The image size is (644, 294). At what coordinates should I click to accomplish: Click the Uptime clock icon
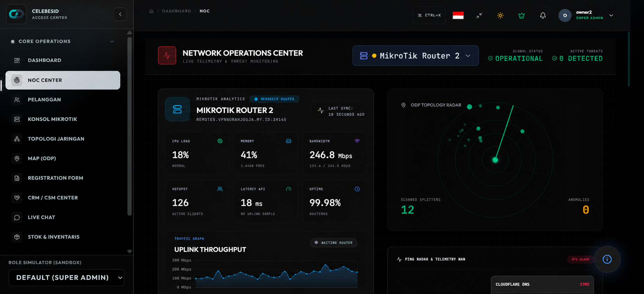pos(357,189)
